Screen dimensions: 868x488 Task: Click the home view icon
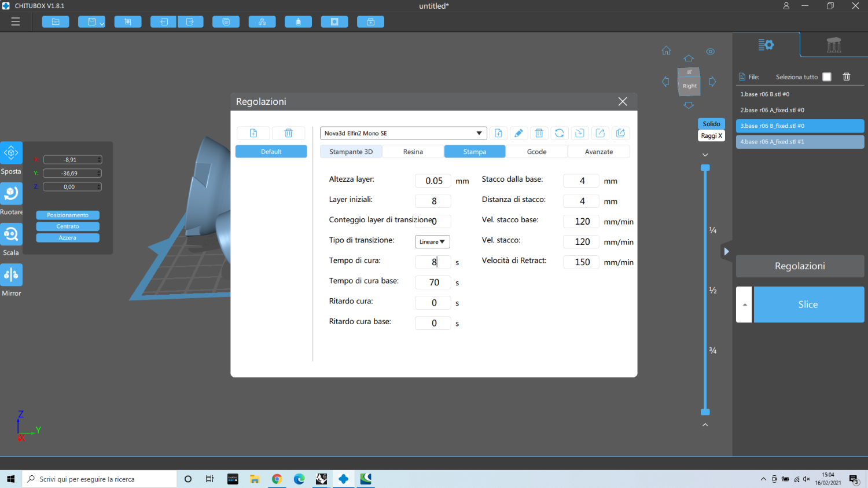(x=666, y=51)
